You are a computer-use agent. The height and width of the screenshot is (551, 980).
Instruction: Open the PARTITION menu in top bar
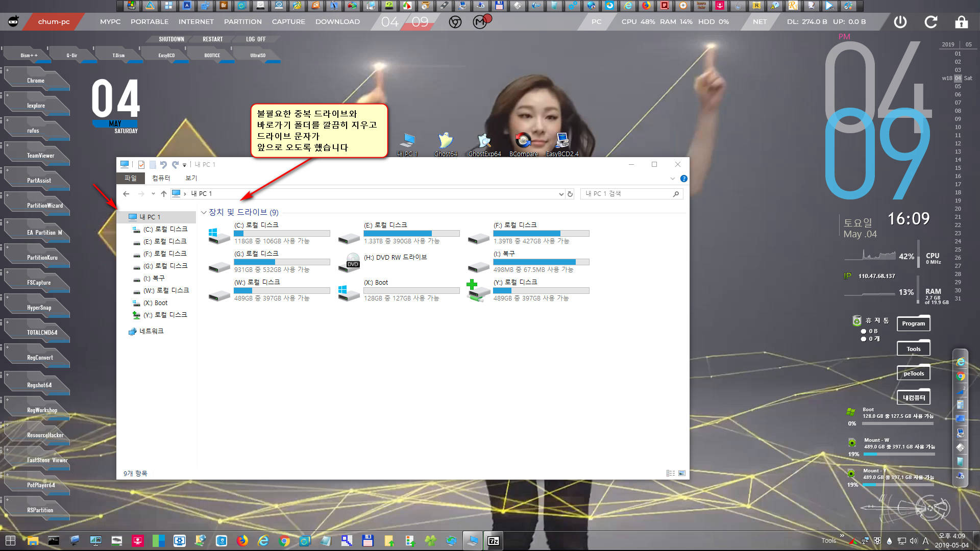pyautogui.click(x=243, y=22)
